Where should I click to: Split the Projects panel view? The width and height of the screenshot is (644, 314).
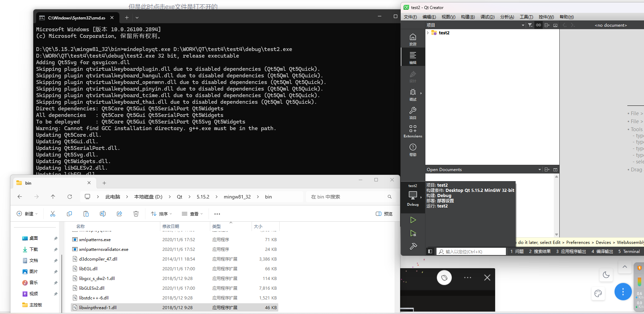[x=547, y=25]
